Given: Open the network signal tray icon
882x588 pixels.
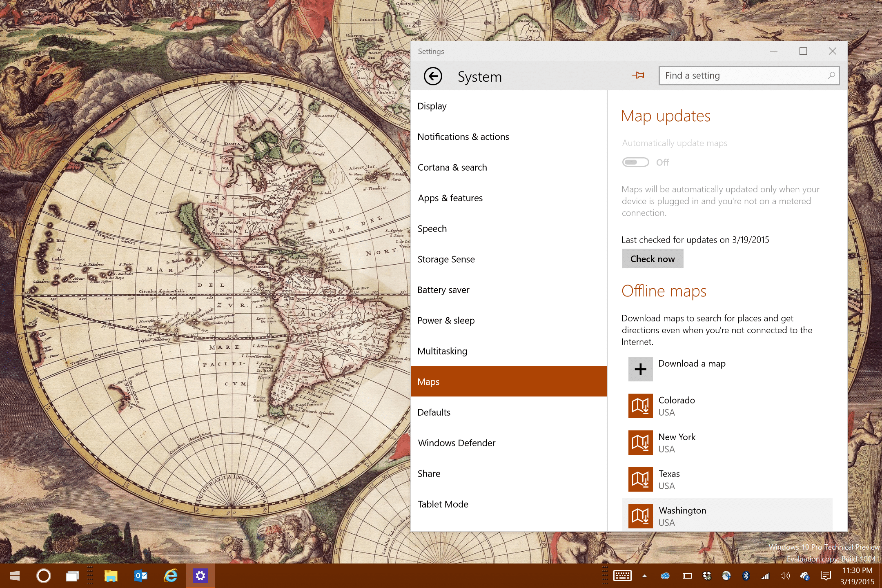Looking at the screenshot, I should [x=765, y=576].
